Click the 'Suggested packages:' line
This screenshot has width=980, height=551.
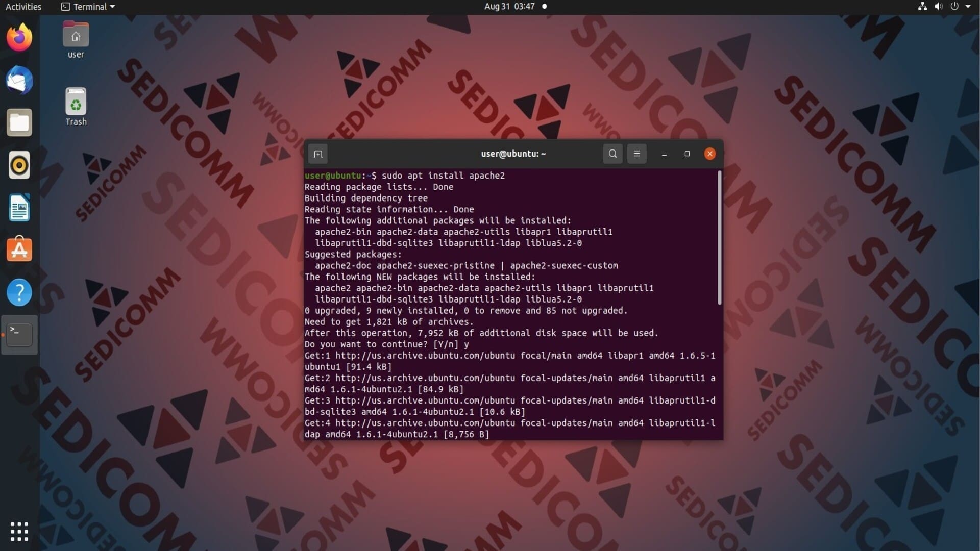[x=353, y=254]
